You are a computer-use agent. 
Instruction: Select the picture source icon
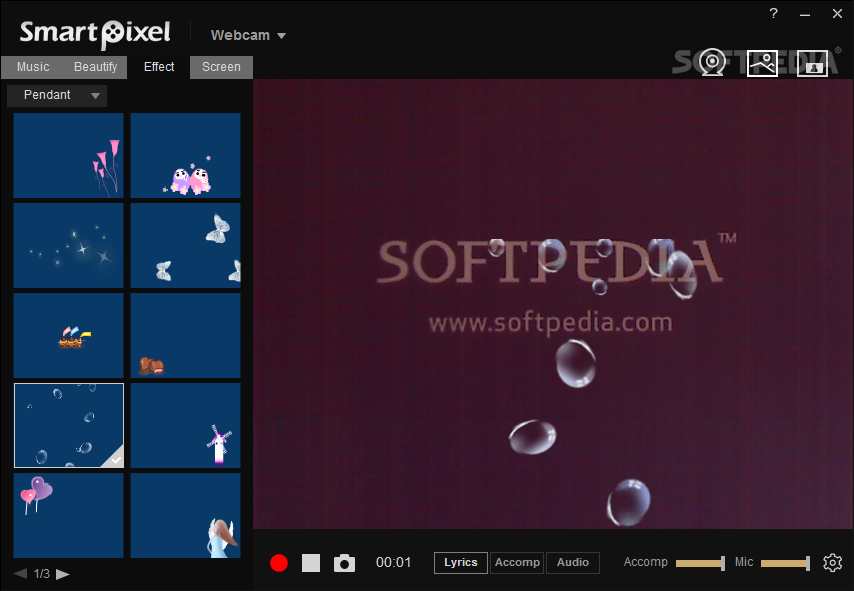(x=762, y=63)
